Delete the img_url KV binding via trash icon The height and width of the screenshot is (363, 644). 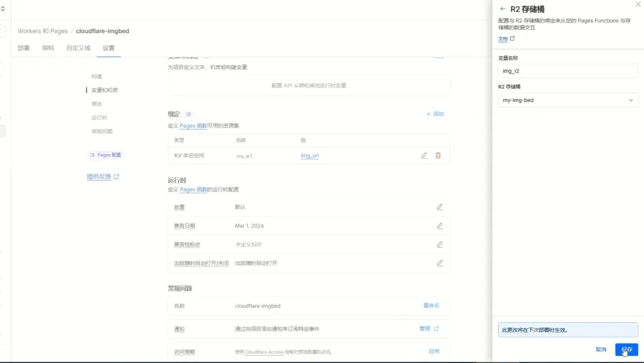[438, 155]
